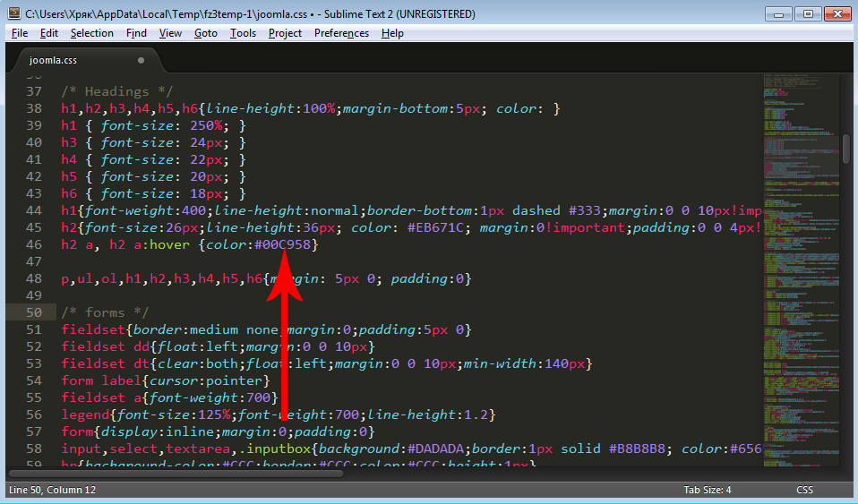Open the File menu
Viewport: 858px width, 504px height.
click(x=20, y=33)
